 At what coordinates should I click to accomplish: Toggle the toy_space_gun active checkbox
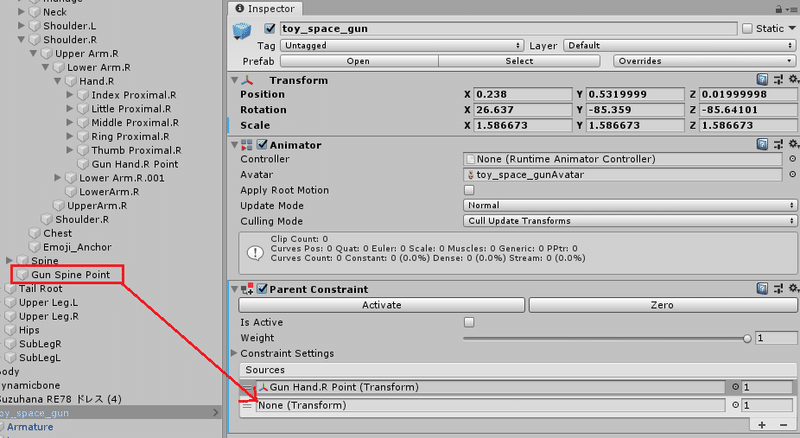(x=270, y=29)
